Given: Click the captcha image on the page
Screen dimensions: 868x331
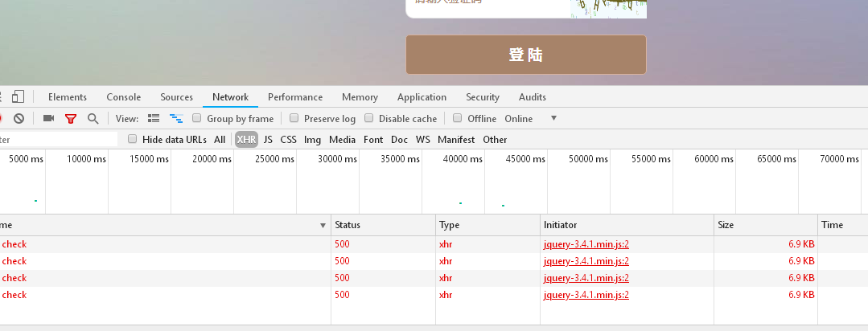Looking at the screenshot, I should 608,8.
